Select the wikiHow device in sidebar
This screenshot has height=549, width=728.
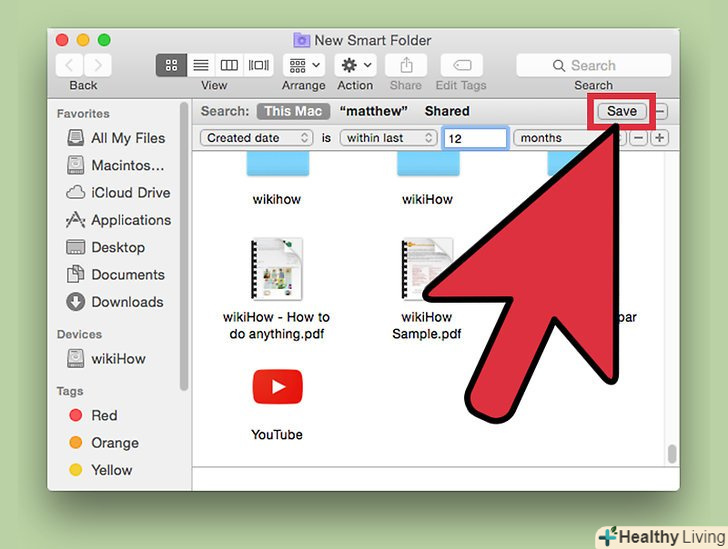click(119, 359)
